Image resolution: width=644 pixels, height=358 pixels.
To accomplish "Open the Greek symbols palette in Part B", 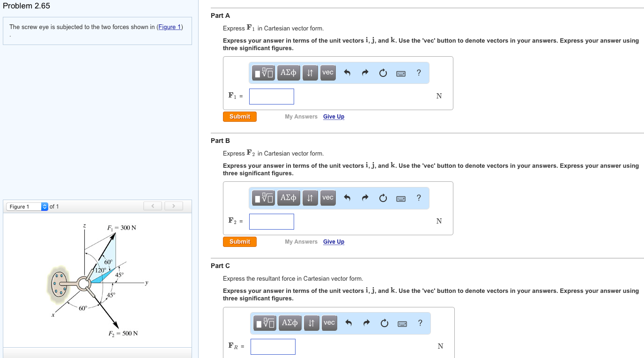I will (x=289, y=198).
